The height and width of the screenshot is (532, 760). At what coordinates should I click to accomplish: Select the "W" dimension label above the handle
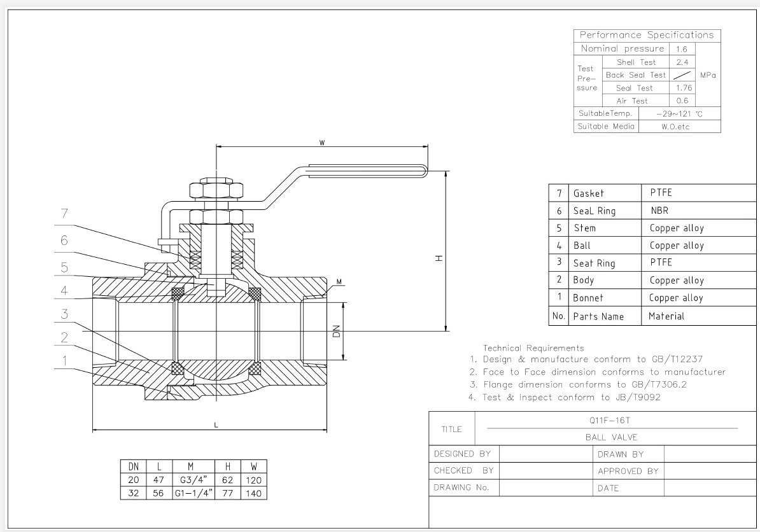point(322,143)
